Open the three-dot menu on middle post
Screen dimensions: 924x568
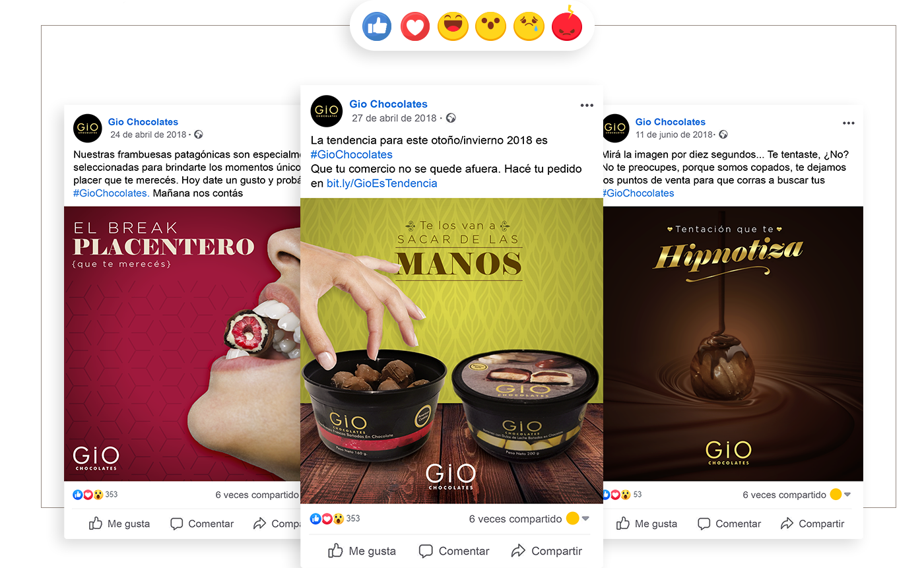click(x=587, y=106)
